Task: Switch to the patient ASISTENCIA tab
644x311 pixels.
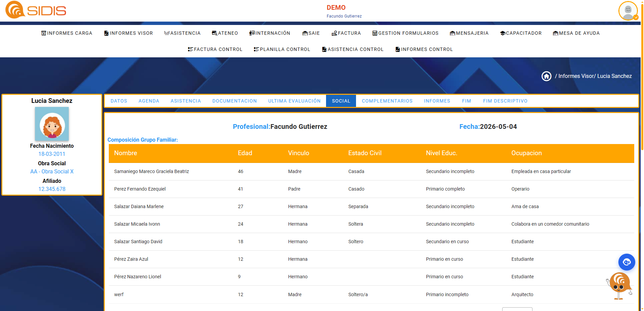Action: pyautogui.click(x=186, y=101)
